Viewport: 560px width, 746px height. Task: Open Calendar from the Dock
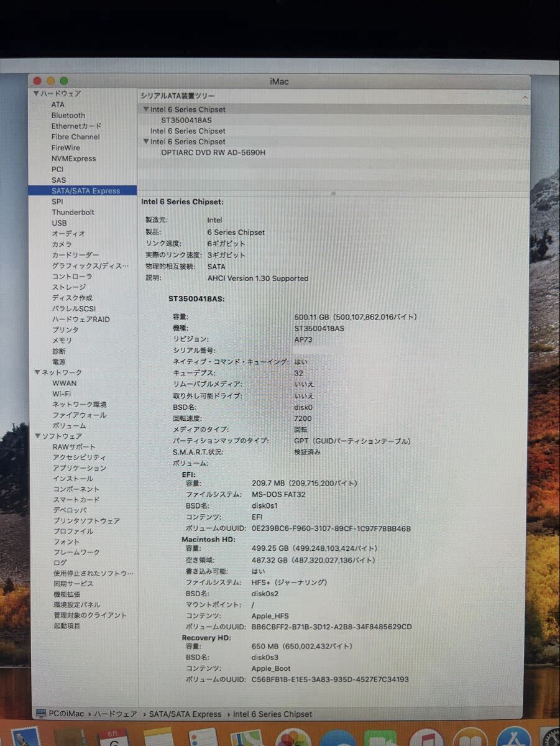coord(112,738)
